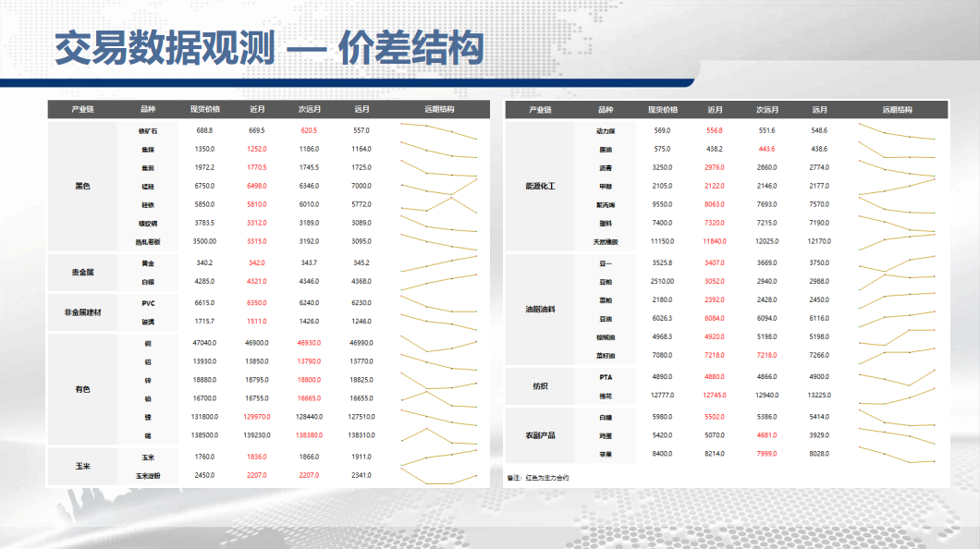Viewport: 980px width, 549px height.
Task: Click the 天然橡胶 forward structure sparkline
Action: pos(897,241)
